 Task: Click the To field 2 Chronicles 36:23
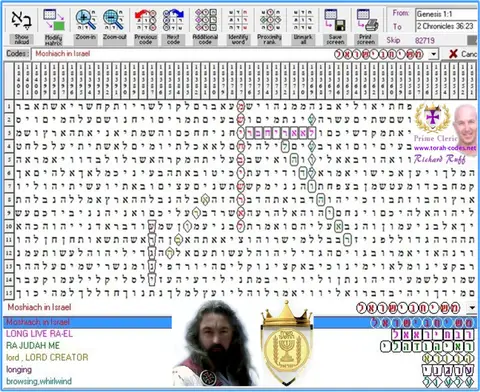click(x=447, y=26)
